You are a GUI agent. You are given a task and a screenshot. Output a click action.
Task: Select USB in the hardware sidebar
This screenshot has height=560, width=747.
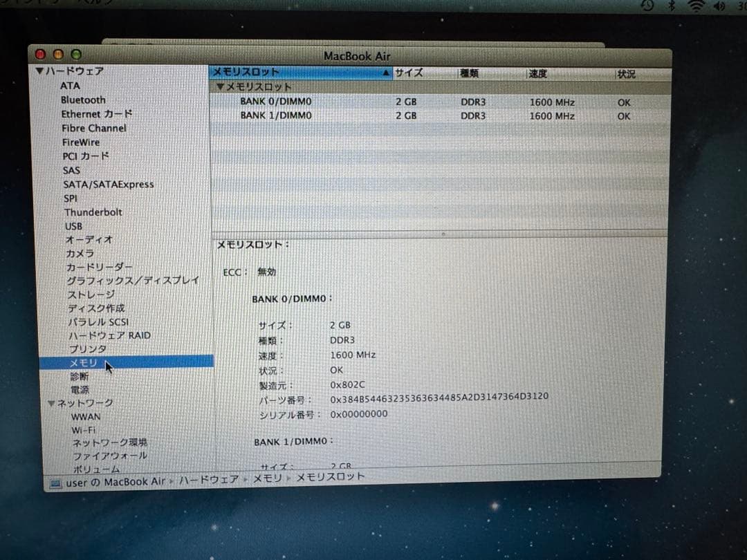(73, 225)
